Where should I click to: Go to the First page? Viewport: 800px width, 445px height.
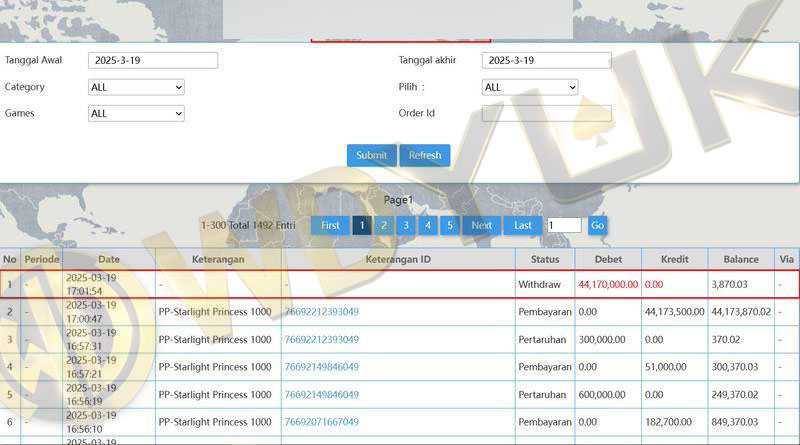click(x=330, y=226)
